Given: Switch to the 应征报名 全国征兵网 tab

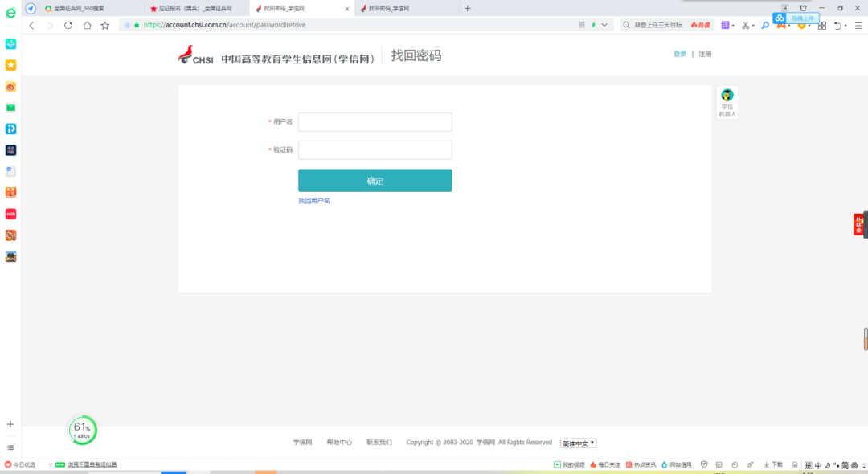Looking at the screenshot, I should click(x=193, y=8).
